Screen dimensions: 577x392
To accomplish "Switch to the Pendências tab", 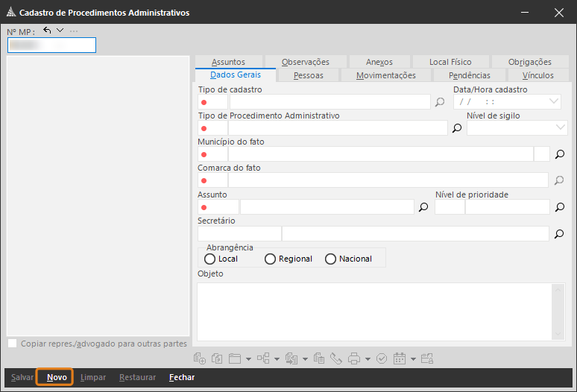I will pyautogui.click(x=470, y=75).
